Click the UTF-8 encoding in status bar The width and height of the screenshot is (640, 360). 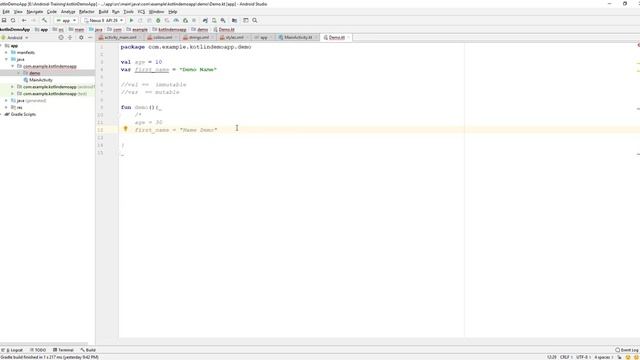583,357
